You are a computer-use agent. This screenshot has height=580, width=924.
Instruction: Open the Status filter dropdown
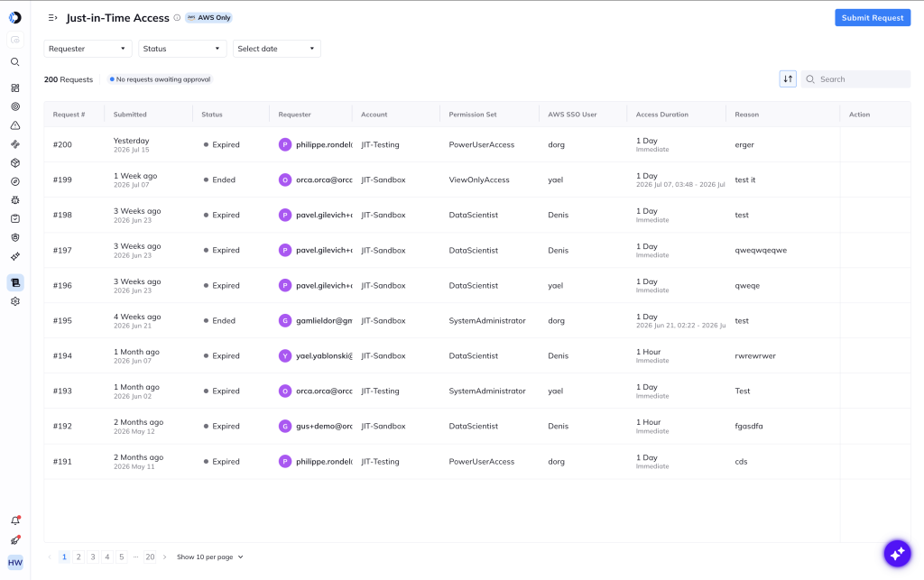(182, 49)
